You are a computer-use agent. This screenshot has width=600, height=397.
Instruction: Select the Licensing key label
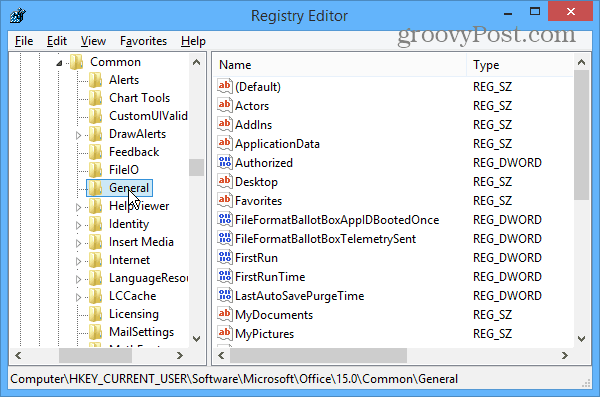134,314
